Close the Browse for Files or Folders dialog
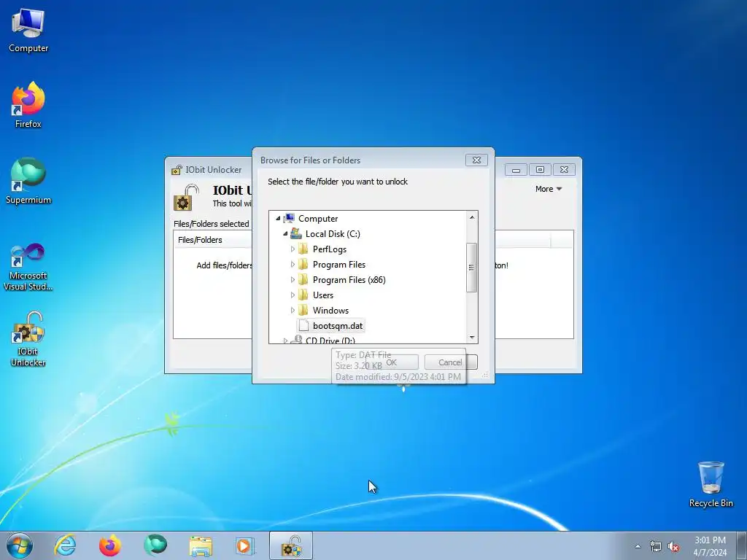 [476, 160]
